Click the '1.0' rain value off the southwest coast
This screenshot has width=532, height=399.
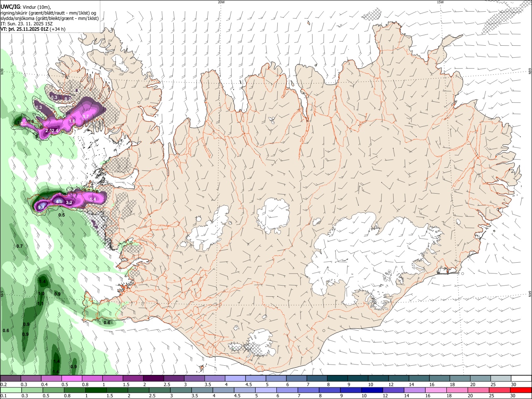[x=41, y=294]
